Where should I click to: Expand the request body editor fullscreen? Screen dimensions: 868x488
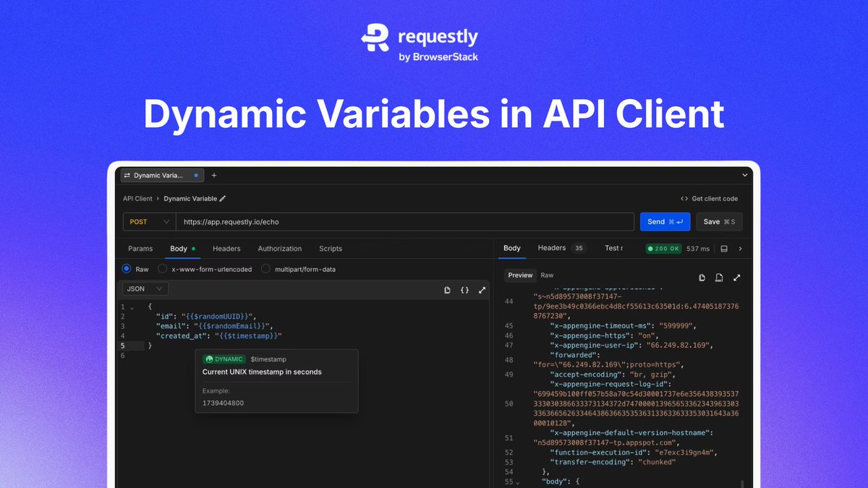tap(482, 290)
